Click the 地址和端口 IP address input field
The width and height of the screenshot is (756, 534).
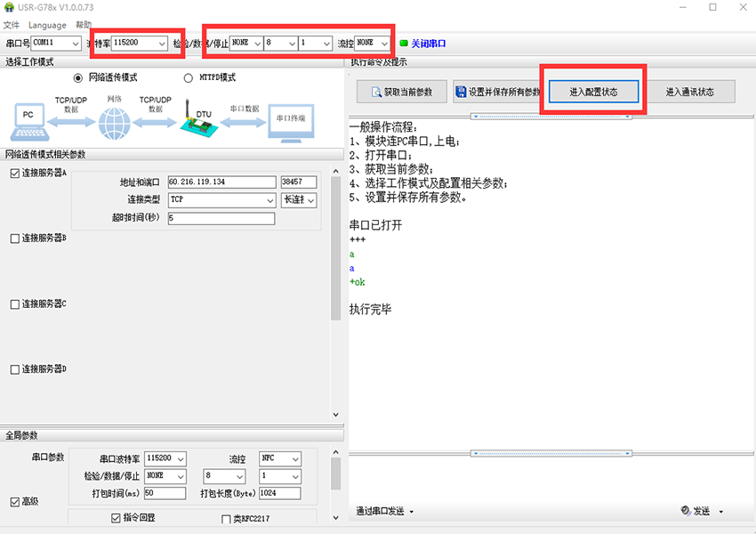(221, 182)
